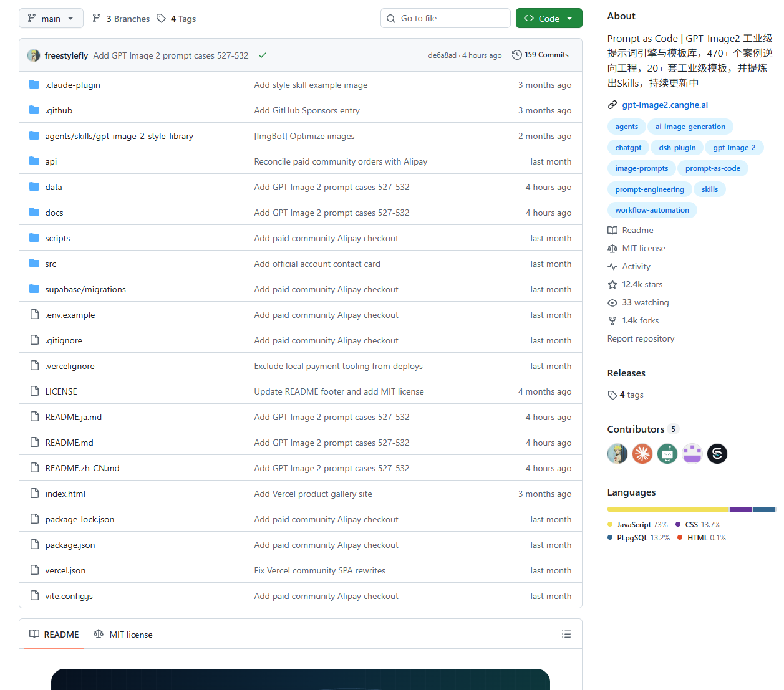Screen dimensions: 784x690
Task: Open the Contributors heading link
Action: pos(642,429)
